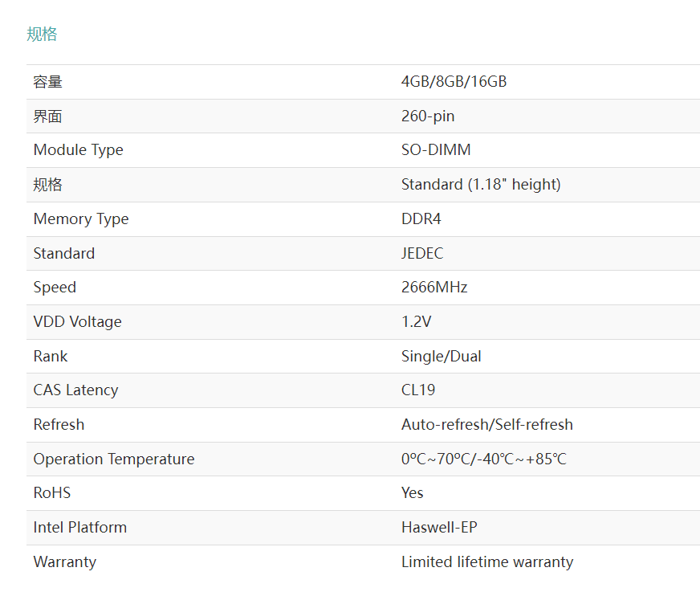The width and height of the screenshot is (700, 592).
Task: Click the Haswell-EP platform value
Action: pyautogui.click(x=439, y=527)
